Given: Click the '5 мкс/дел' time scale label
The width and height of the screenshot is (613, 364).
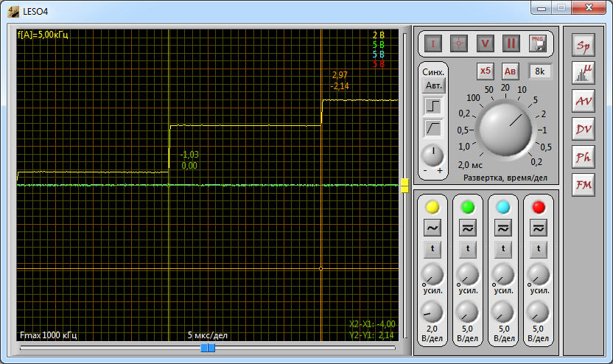Looking at the screenshot, I should [207, 335].
